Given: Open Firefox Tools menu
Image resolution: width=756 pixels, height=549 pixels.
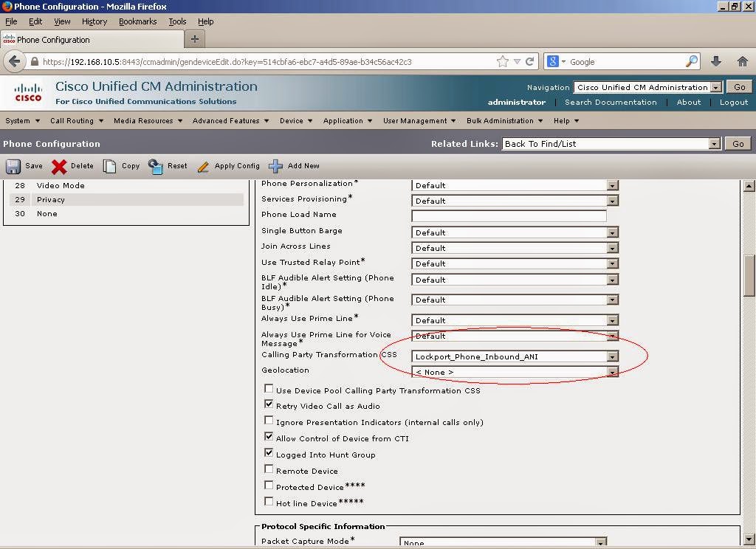Looking at the screenshot, I should tap(177, 21).
